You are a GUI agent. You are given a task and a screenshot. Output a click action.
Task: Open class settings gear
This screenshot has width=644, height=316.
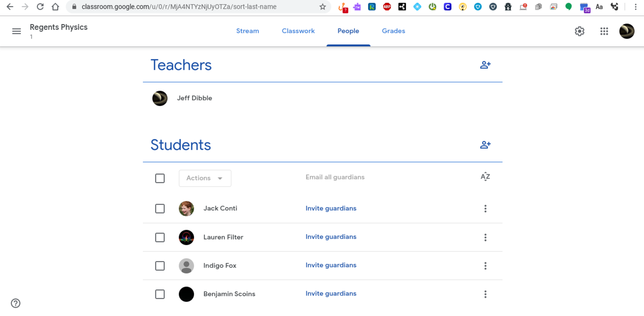[x=579, y=31]
